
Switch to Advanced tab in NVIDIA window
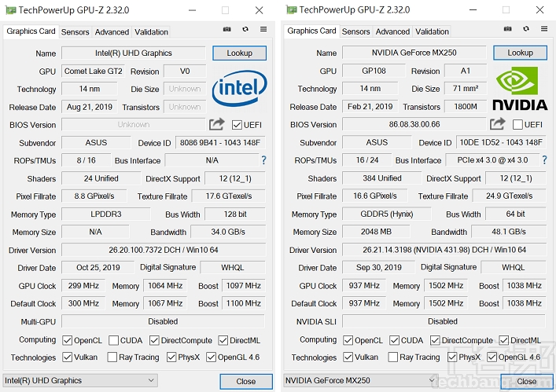(x=392, y=32)
